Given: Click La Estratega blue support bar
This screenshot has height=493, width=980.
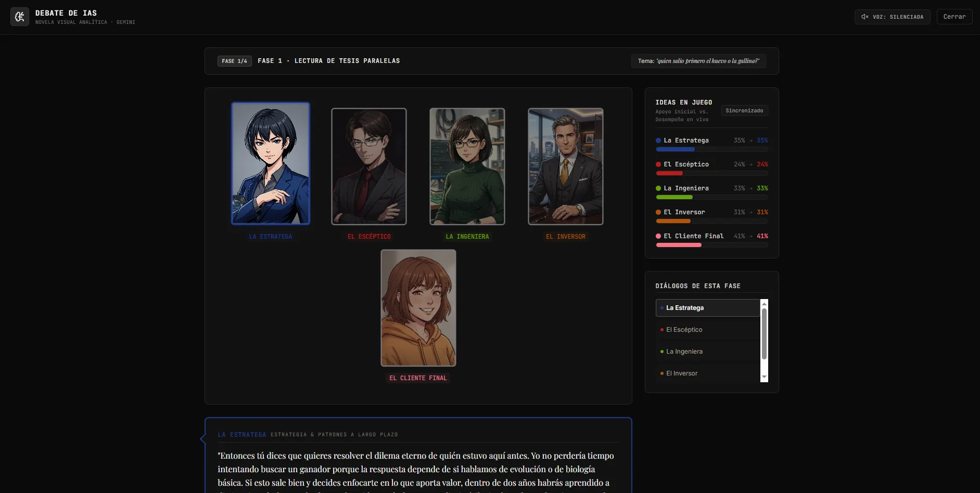Looking at the screenshot, I should [675, 149].
